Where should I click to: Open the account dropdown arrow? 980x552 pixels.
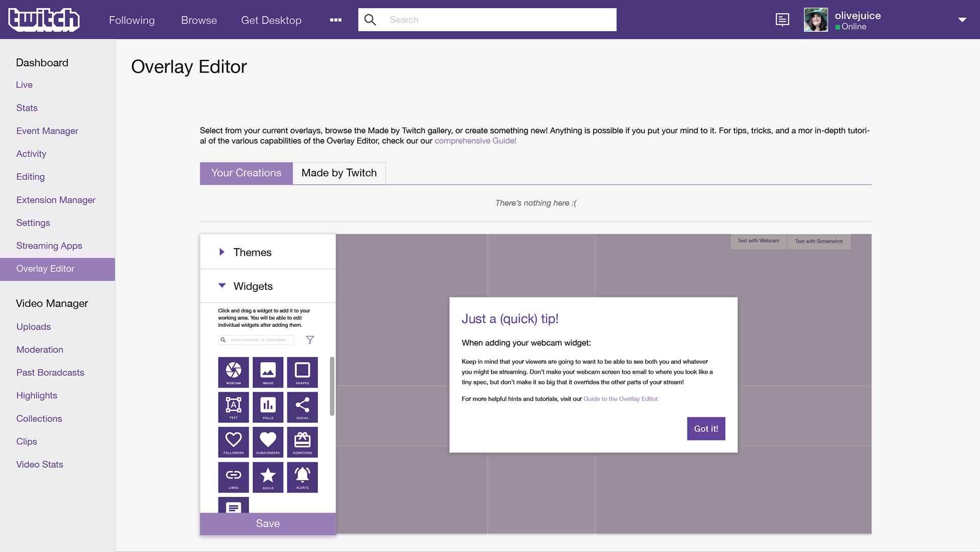[962, 20]
